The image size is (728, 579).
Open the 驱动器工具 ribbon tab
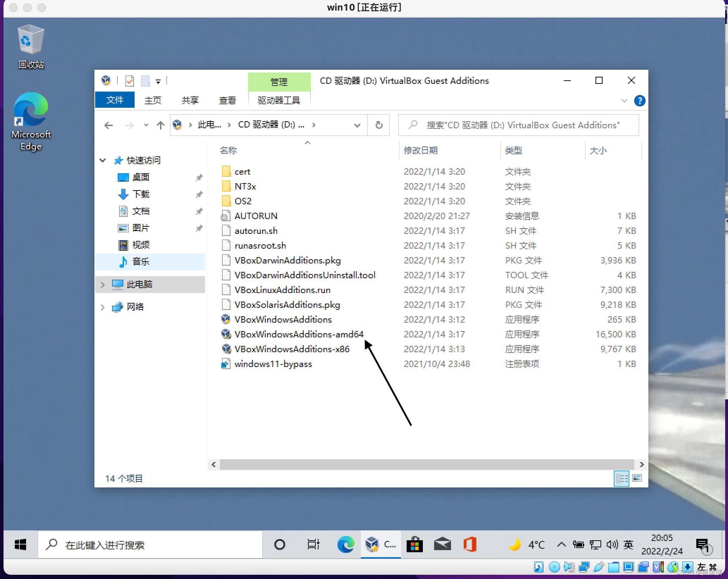click(279, 100)
